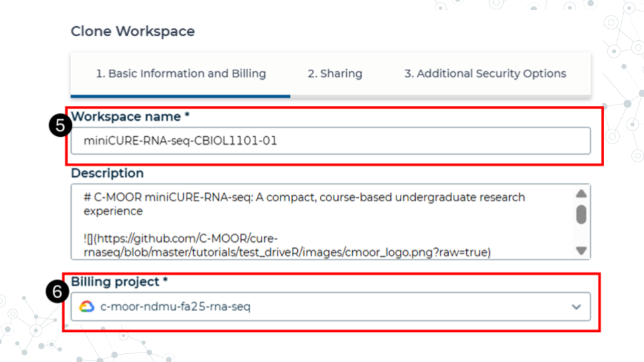The width and height of the screenshot is (644, 362).
Task: Click the 'Billing project *' label
Action: 119,282
